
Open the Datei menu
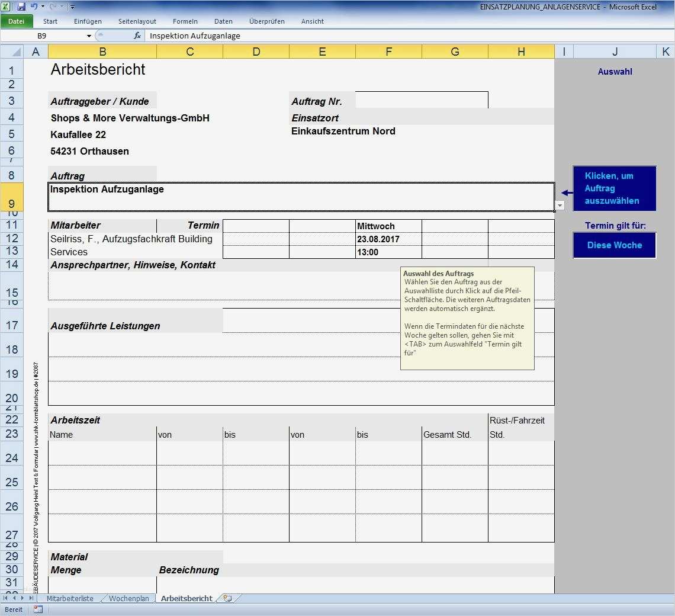[x=17, y=21]
